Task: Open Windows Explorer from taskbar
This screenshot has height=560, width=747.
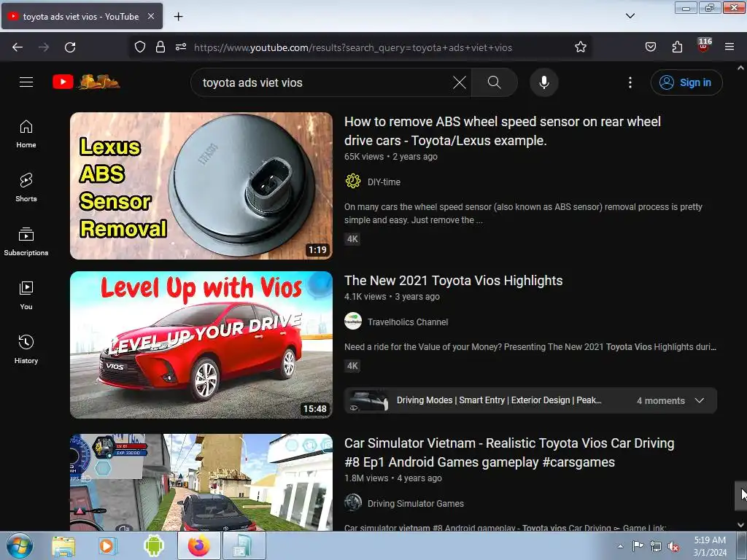Action: pos(63,545)
